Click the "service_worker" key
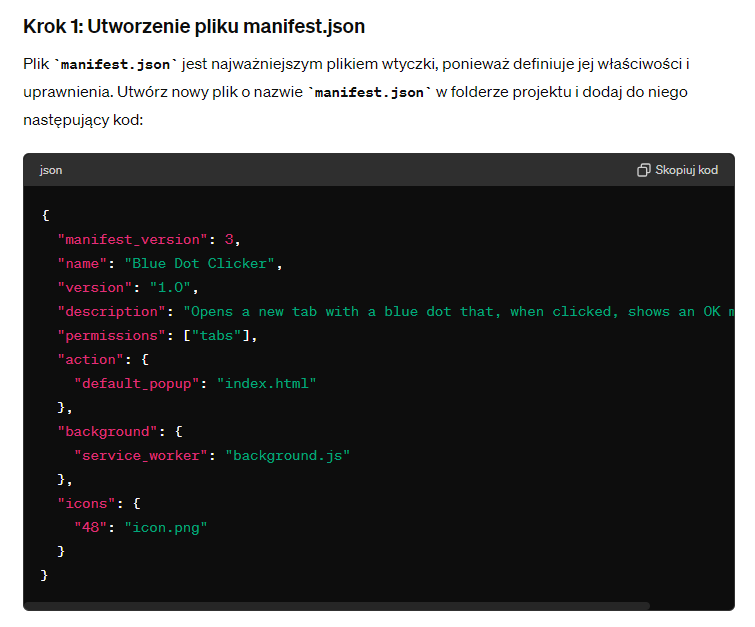This screenshot has width=755, height=627. 141,455
